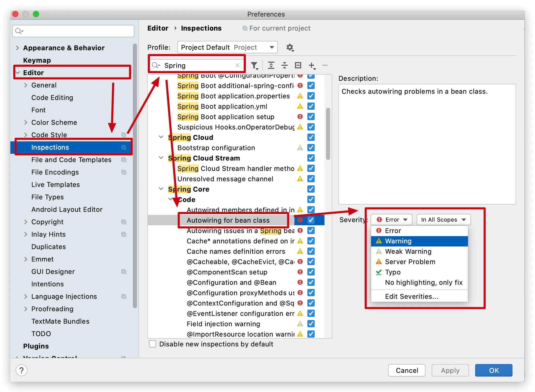Viewport: 535px width, 392px height.
Task: Choose Server Problem severity option
Action: coord(419,262)
